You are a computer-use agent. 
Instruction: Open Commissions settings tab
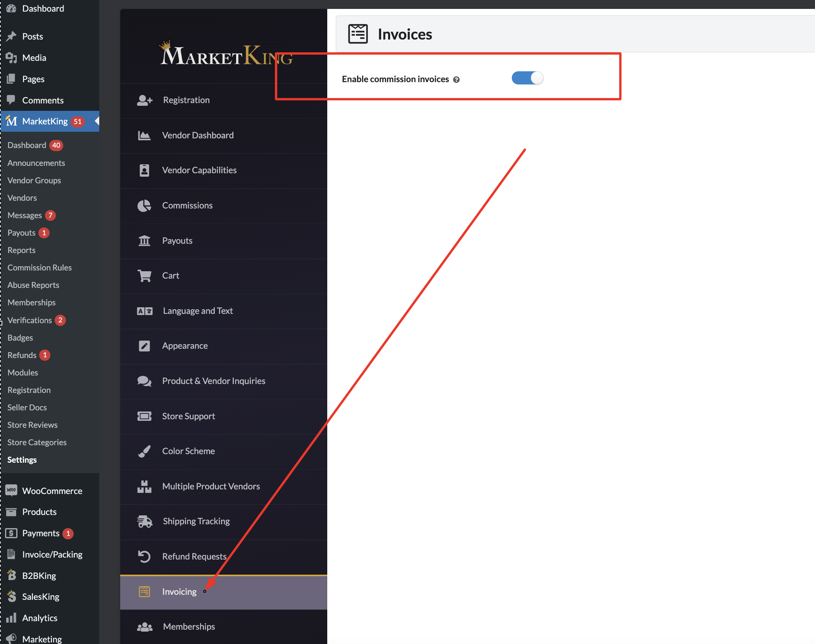coord(224,206)
